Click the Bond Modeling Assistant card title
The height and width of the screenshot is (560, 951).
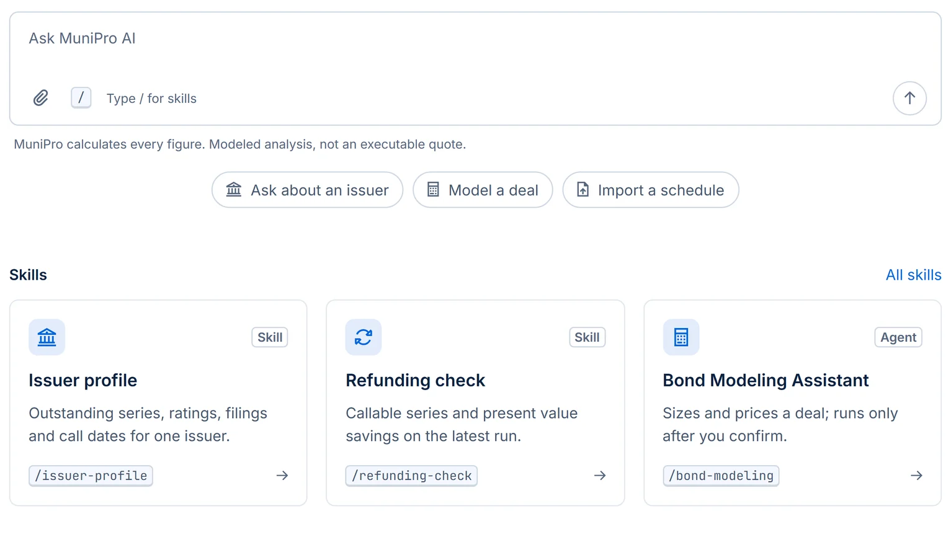766,380
